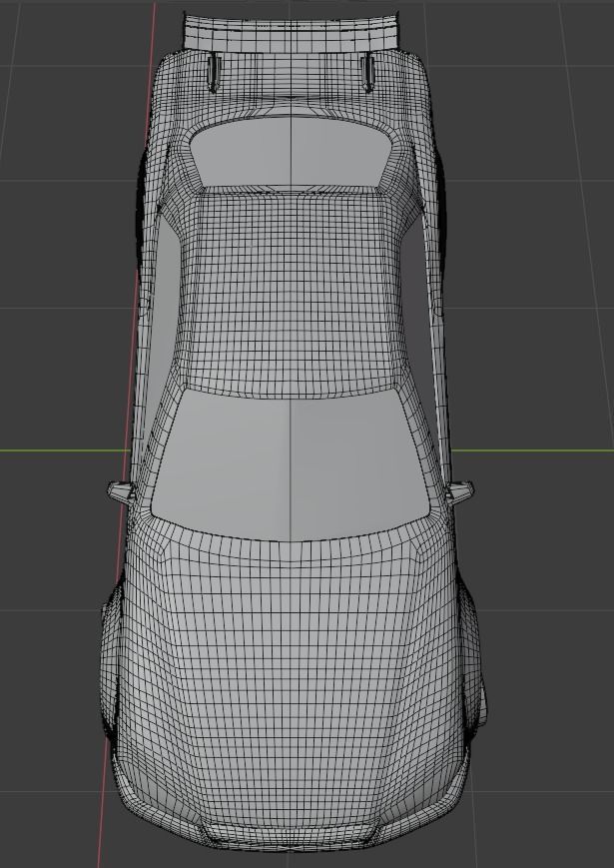Select the car's rear window surface
This screenshot has height=868, width=614.
coord(292,151)
